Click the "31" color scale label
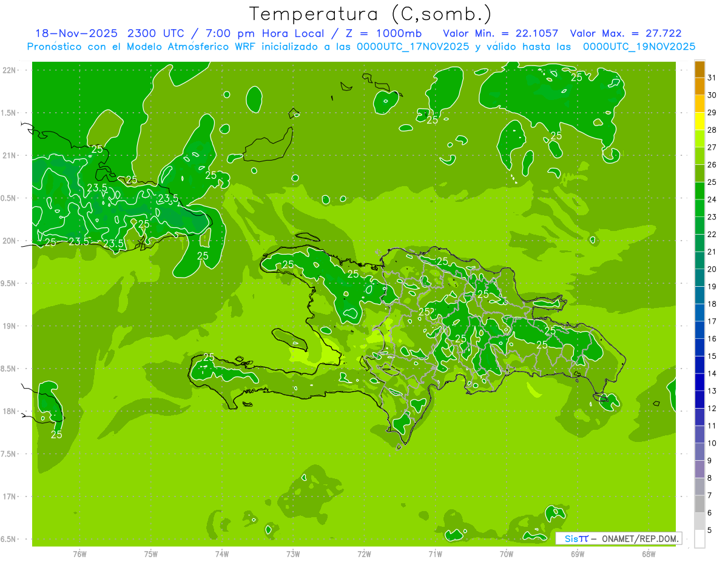728x562 pixels. click(712, 78)
